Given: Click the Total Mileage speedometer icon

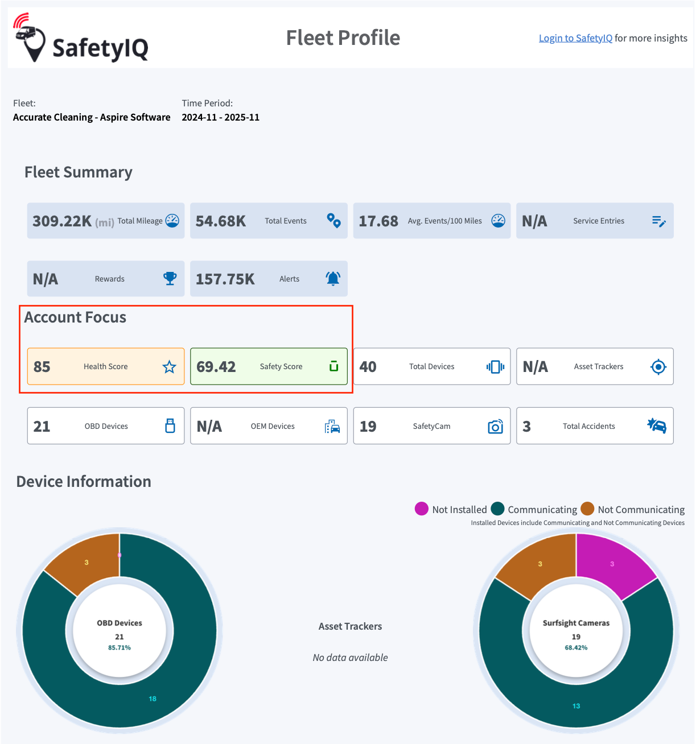Looking at the screenshot, I should click(x=172, y=221).
